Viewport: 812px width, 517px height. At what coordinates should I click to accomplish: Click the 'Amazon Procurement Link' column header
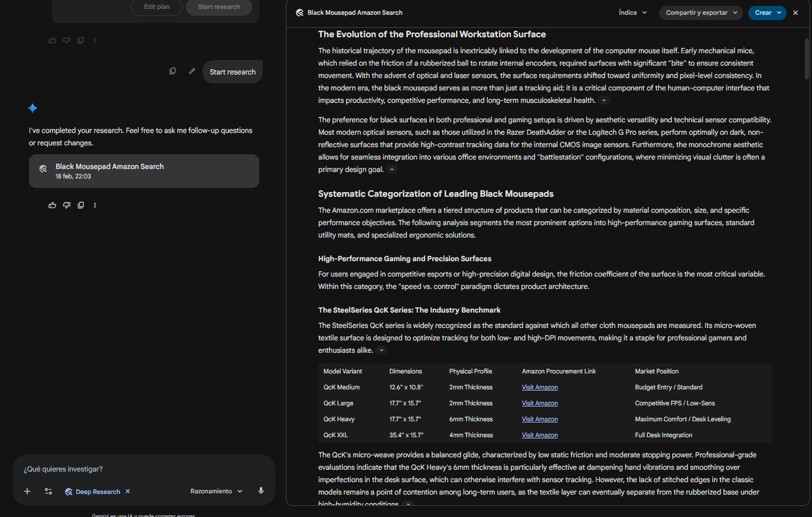point(559,372)
